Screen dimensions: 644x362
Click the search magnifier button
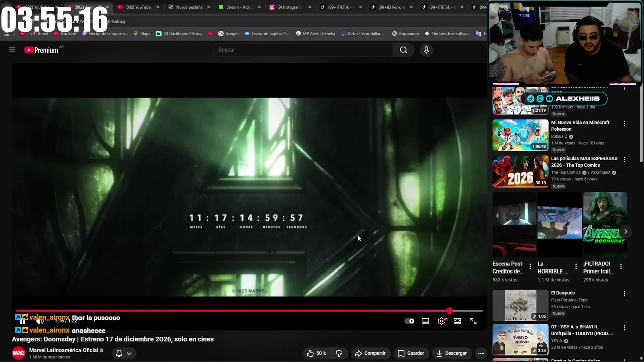pos(404,50)
